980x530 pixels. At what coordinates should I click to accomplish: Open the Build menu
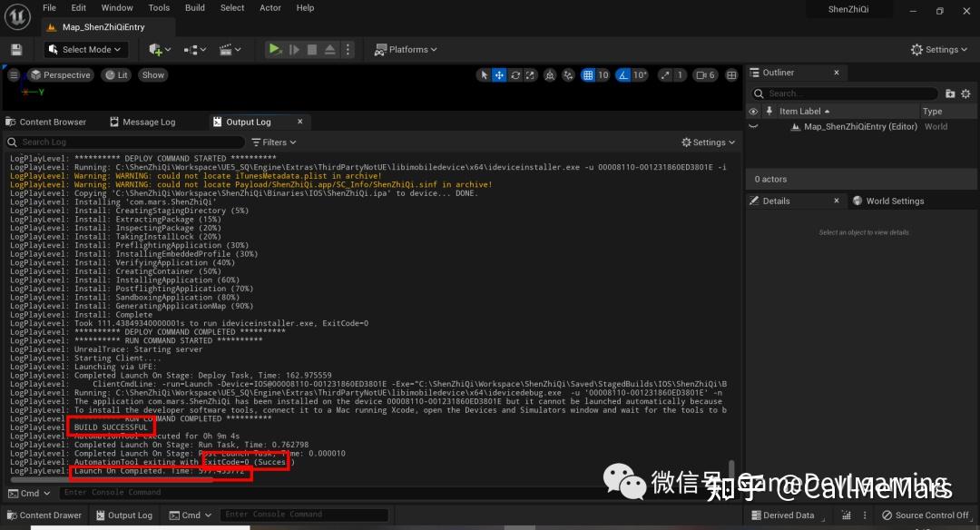point(195,7)
